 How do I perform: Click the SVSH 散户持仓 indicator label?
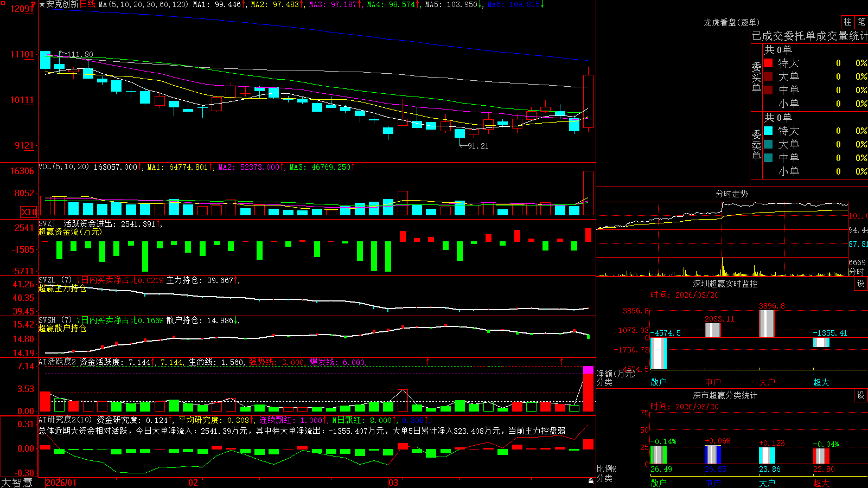(55, 320)
